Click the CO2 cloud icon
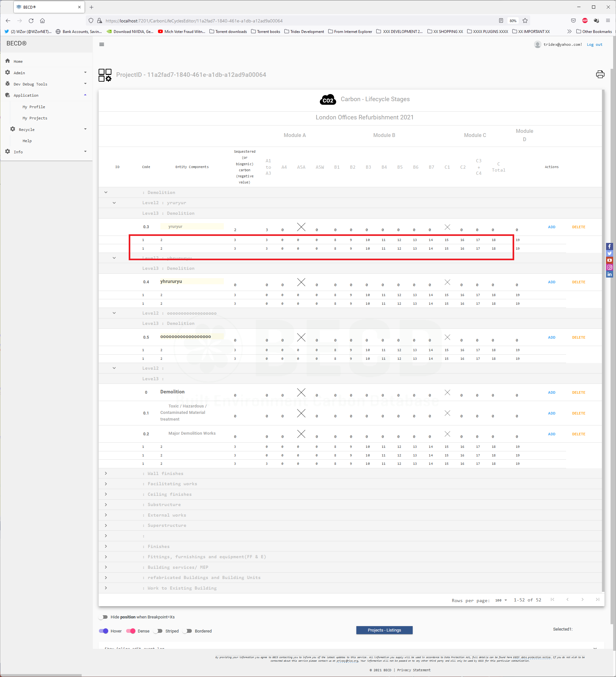616x677 pixels. click(x=328, y=100)
